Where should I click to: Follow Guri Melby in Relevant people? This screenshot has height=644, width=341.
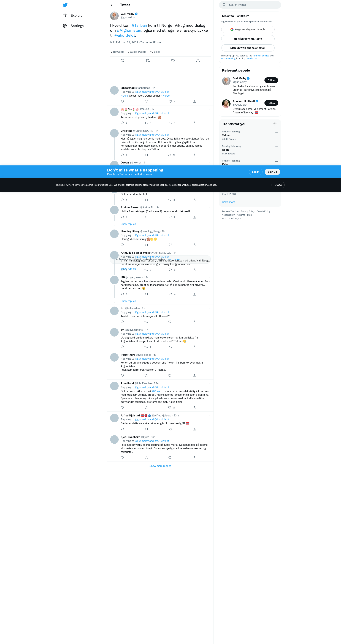coord(271,80)
